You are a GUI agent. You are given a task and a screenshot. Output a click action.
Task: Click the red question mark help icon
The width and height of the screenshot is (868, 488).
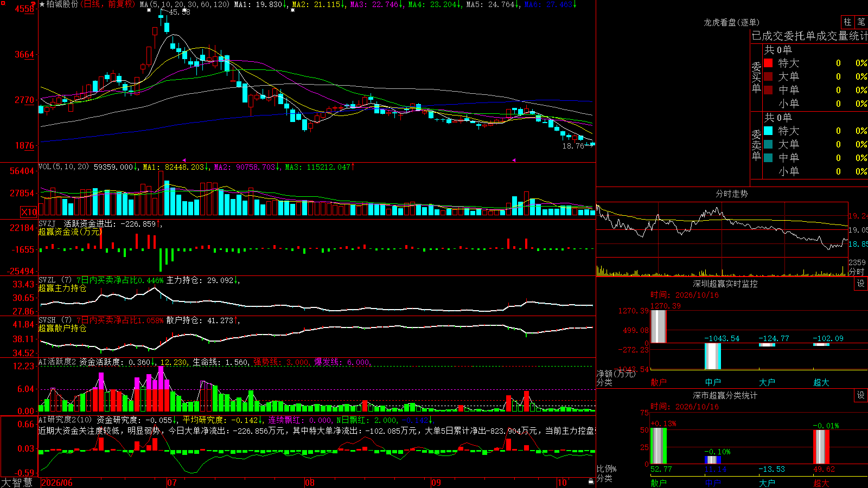[x=34, y=4]
